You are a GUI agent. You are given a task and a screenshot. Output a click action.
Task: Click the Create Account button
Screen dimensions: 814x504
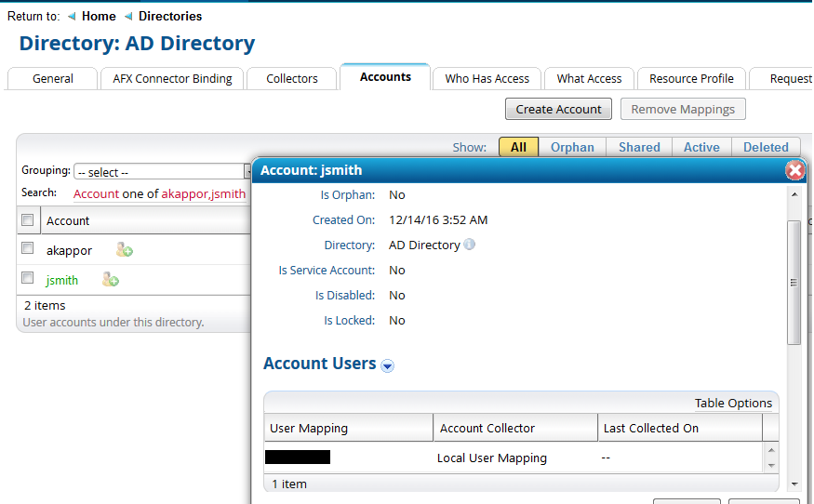tap(558, 110)
